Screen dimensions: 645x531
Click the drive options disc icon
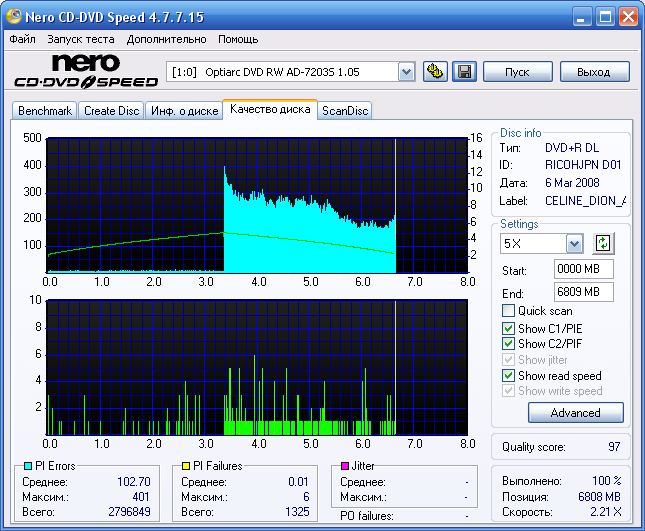tap(435, 71)
